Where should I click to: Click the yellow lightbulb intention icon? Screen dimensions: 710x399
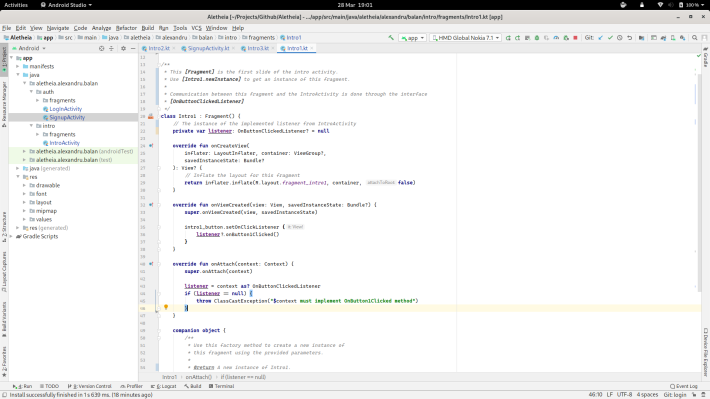click(166, 308)
